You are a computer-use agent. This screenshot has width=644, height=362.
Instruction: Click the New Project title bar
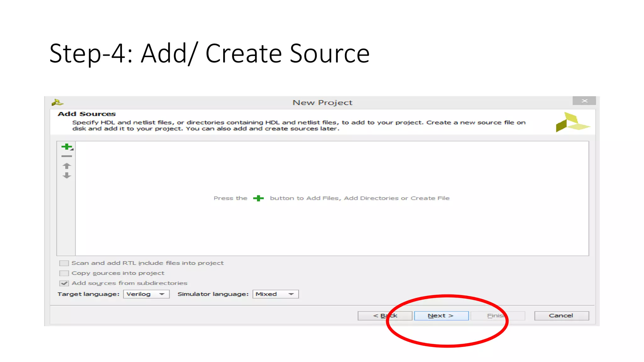click(322, 103)
